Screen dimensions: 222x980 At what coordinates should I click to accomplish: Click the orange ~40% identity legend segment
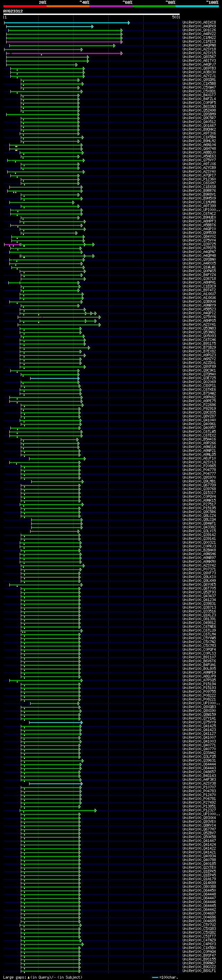[x=68, y=6]
